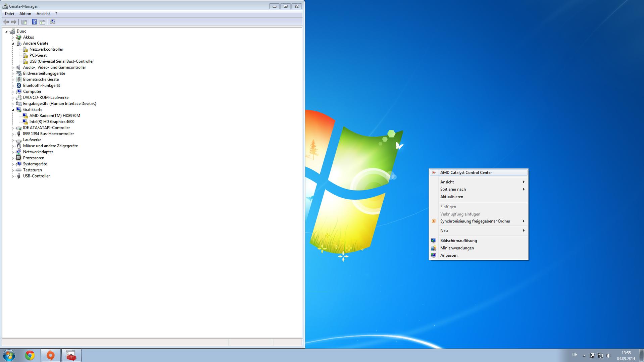
Task: Choose Minianwendungen in the context menu
Action: [479, 248]
